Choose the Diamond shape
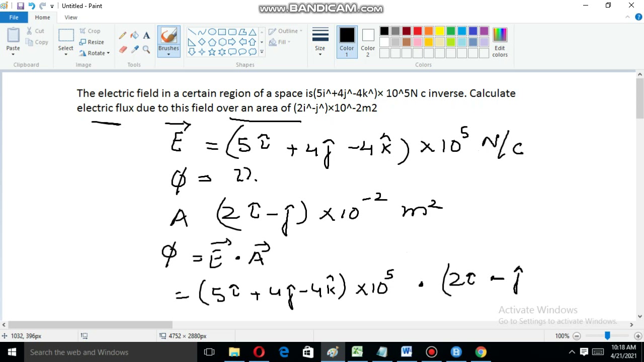This screenshot has width=644, height=362. click(202, 42)
